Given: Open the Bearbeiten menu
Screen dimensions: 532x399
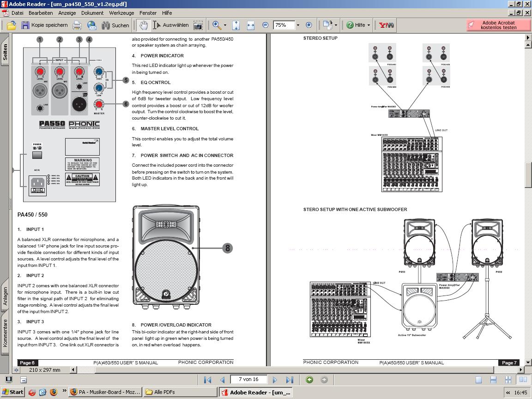Looking at the screenshot, I should 41,13.
